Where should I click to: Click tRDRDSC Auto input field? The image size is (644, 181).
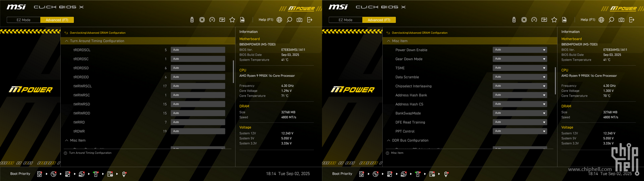[198, 59]
